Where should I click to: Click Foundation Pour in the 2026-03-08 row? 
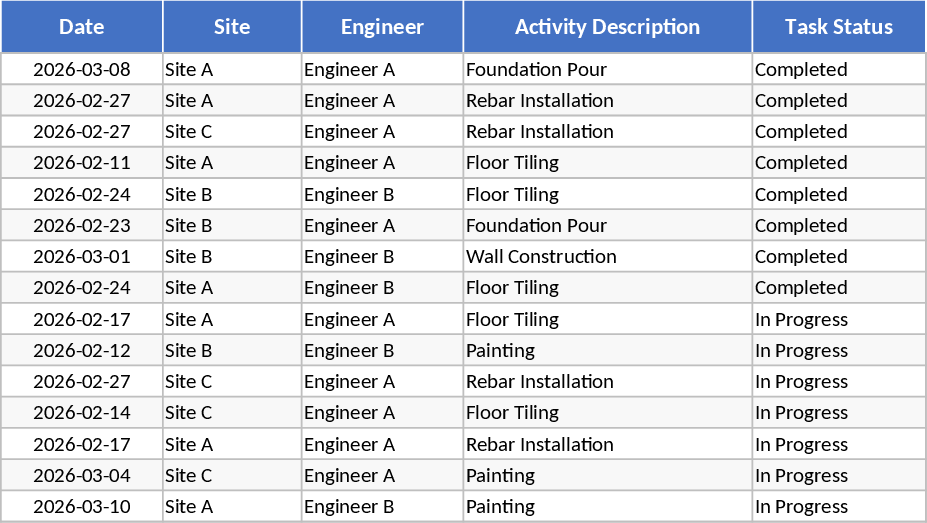click(536, 69)
